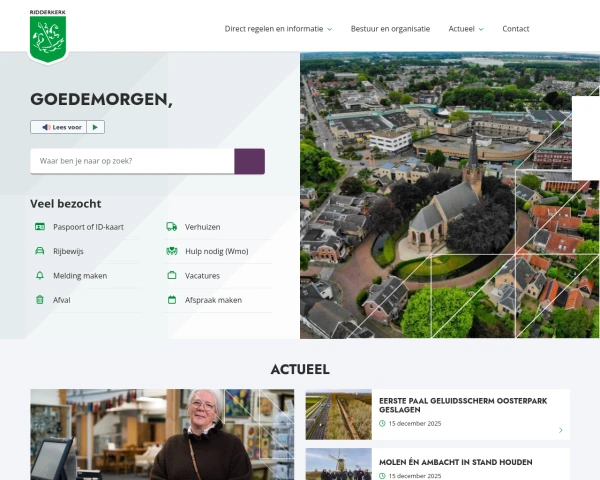Viewport: 600px width, 480px height.
Task: Click the Ridderkerk municipality logo
Action: (47, 37)
